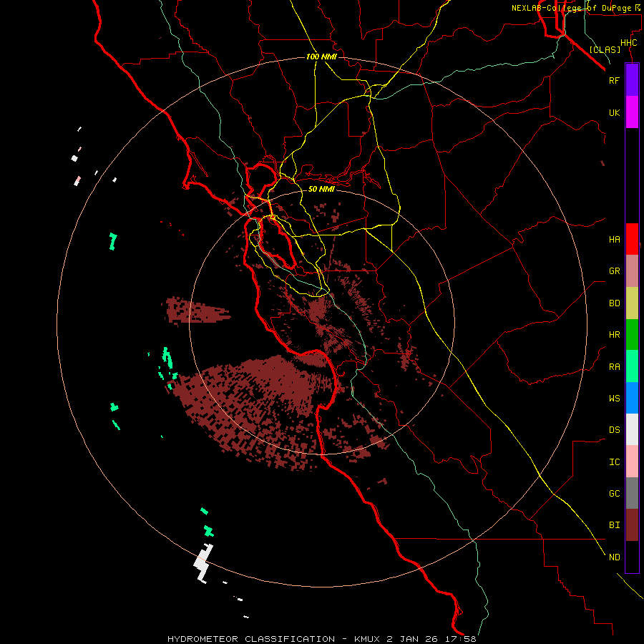
Task: Click the RA legend label
Action: [x=614, y=367]
